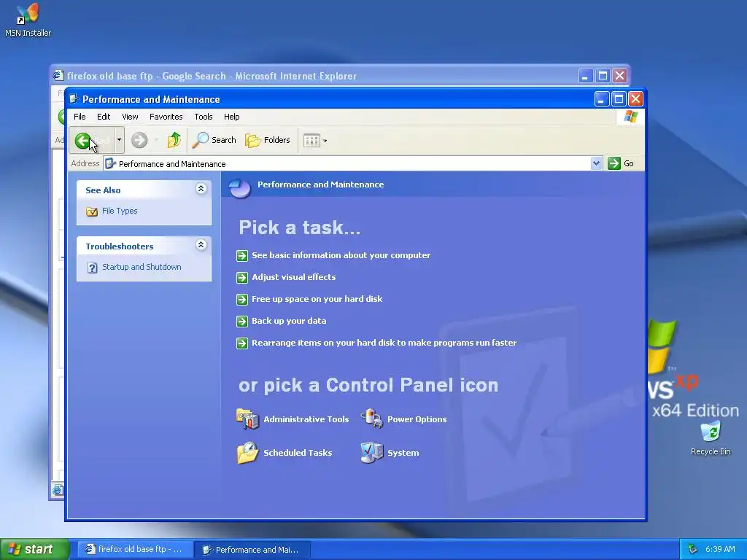Click the Search magnifier toolbar button
The height and width of the screenshot is (560, 747).
click(x=214, y=140)
